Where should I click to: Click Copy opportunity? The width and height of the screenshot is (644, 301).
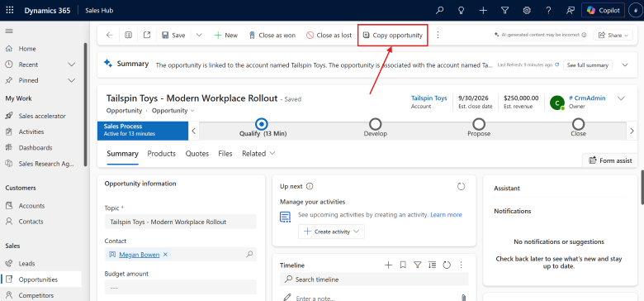coord(393,36)
